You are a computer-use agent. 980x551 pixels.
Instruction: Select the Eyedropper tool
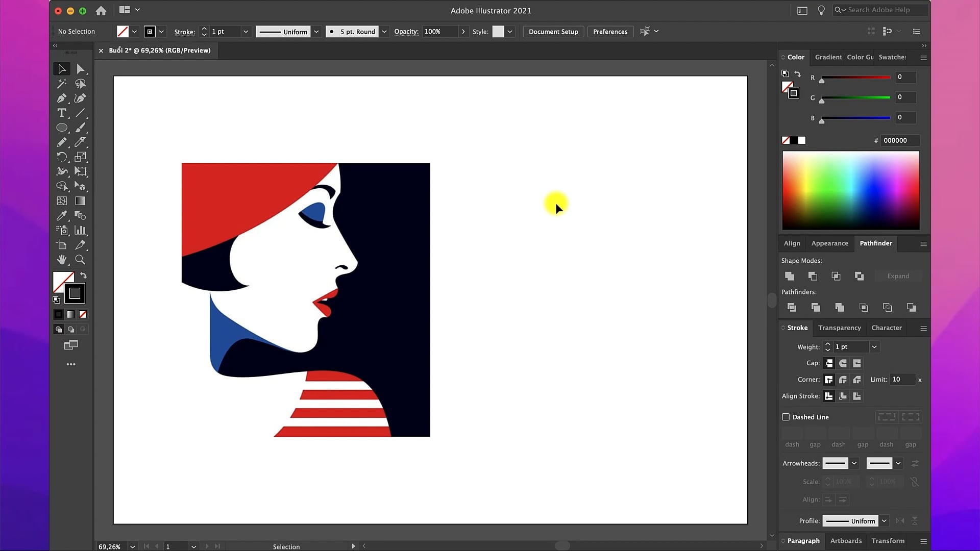pos(62,215)
